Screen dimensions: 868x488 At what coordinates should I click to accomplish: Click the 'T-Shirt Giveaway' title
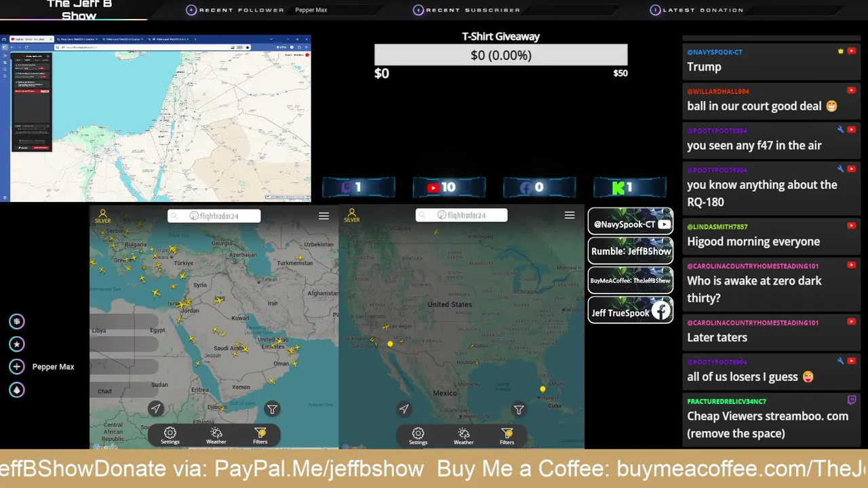coord(501,37)
